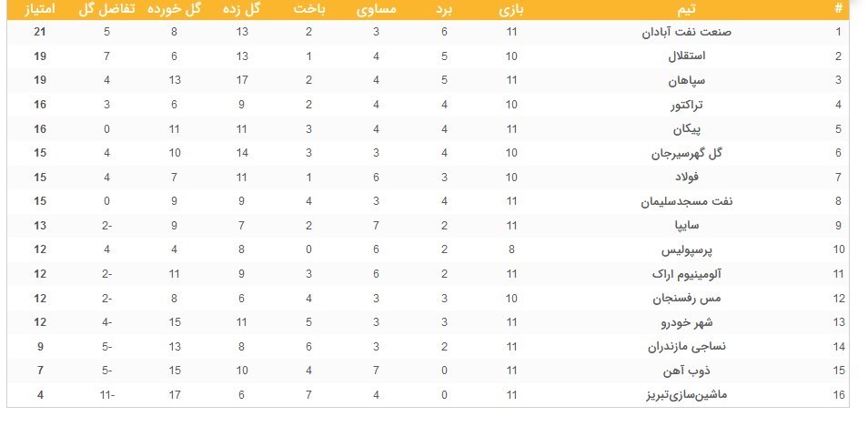The image size is (868, 427).
Task: Click the باخت (losses) column header
Action: coord(309,10)
